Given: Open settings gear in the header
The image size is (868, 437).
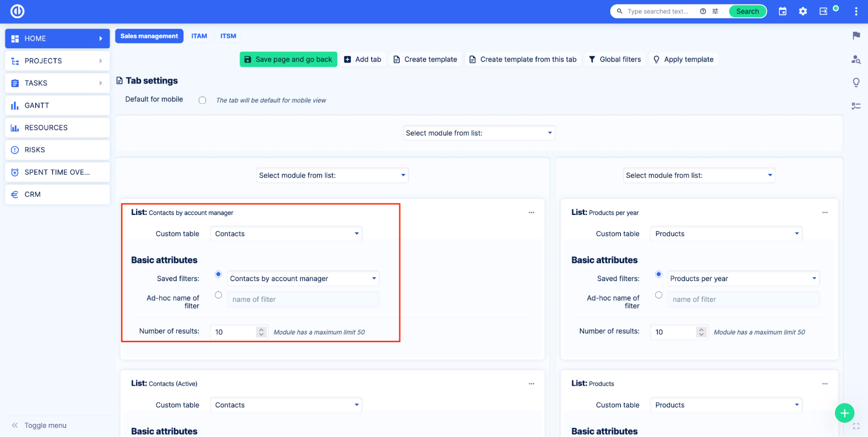Looking at the screenshot, I should pyautogui.click(x=803, y=11).
